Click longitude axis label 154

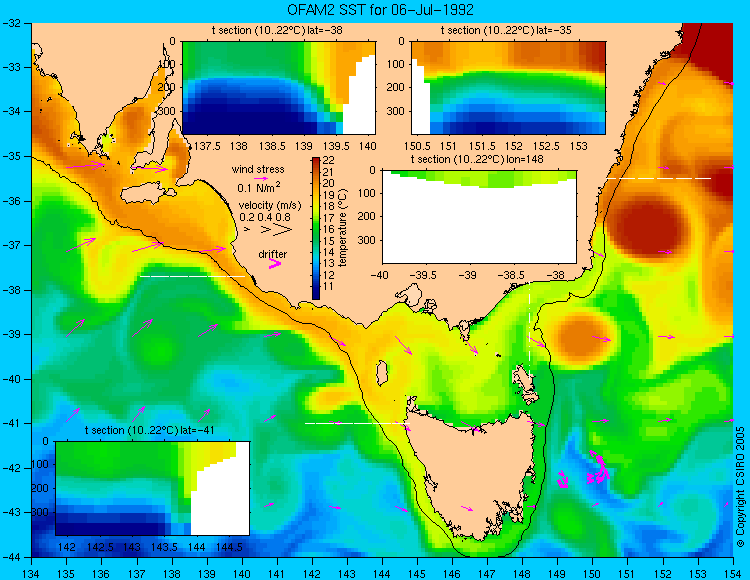pyautogui.click(x=733, y=573)
